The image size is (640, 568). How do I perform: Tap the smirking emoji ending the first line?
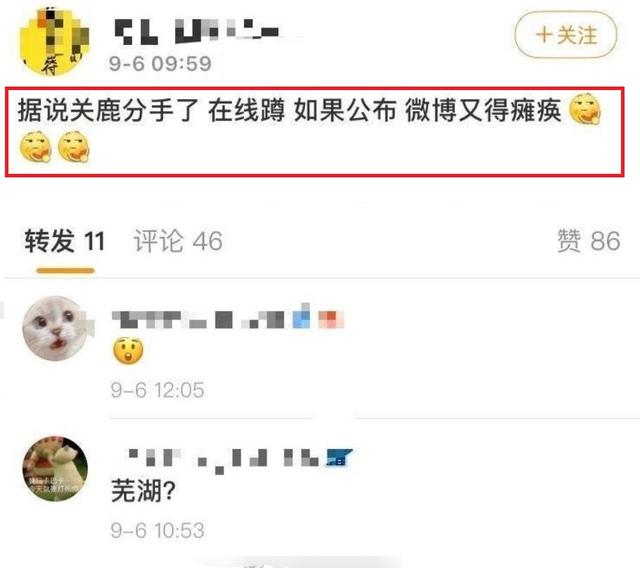(x=585, y=109)
